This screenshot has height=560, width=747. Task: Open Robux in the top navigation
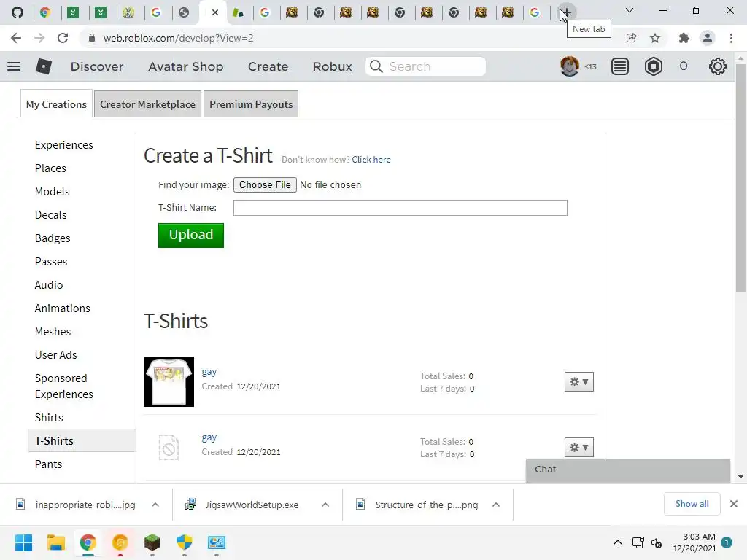[x=332, y=66]
